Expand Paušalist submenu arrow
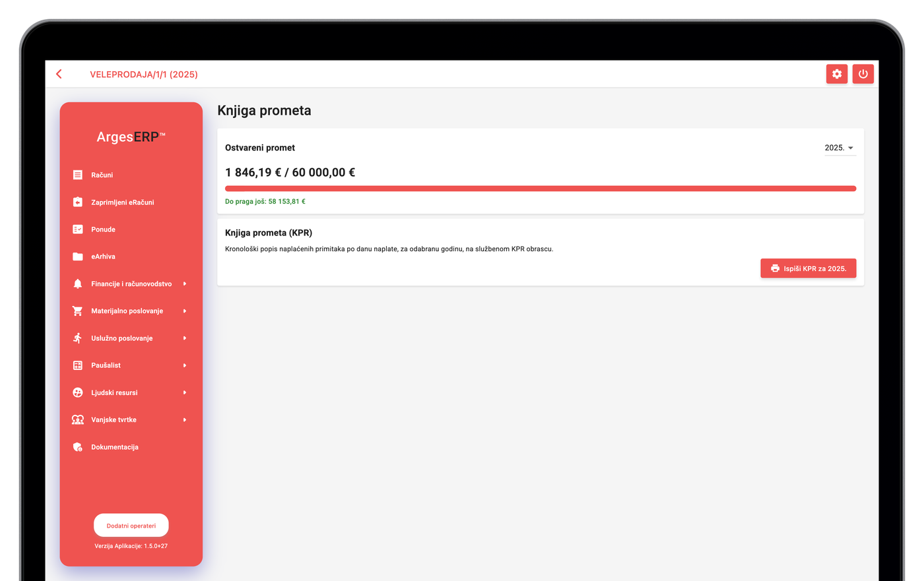The width and height of the screenshot is (924, 581). 185,365
